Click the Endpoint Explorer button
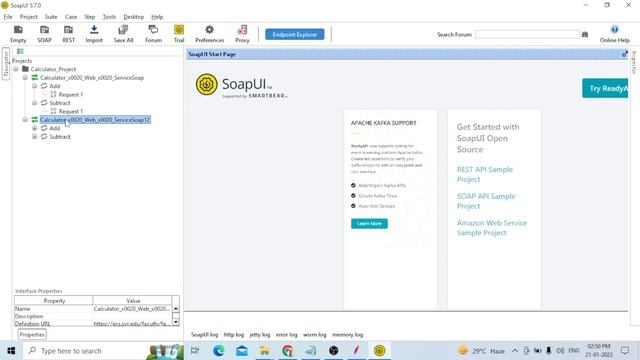The width and height of the screenshot is (640, 360). 295,34
